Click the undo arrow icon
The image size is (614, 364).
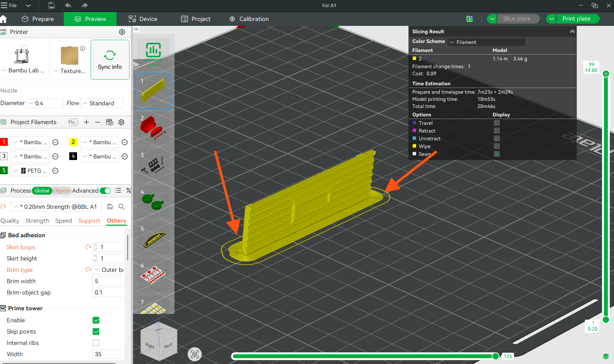point(68,5)
